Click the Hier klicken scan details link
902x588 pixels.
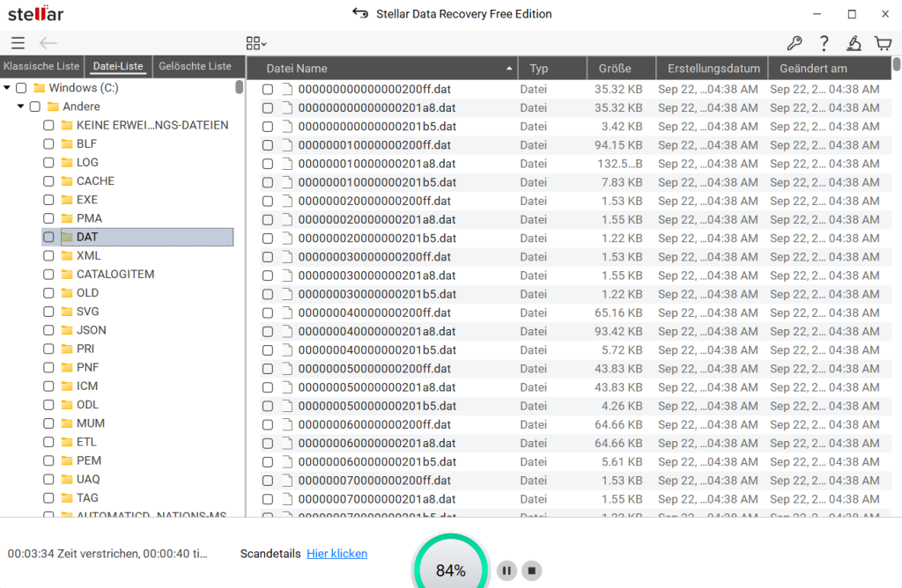336,554
